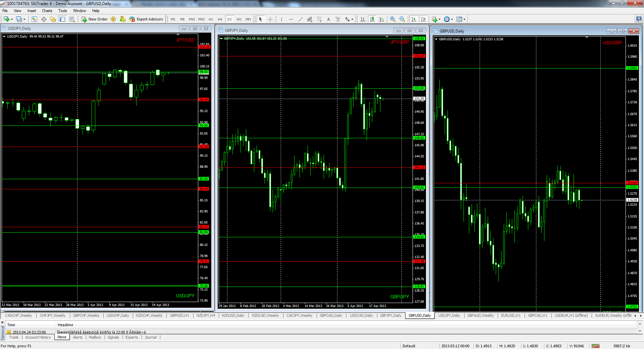Click the people-with-gear options icon
This screenshot has height=349, width=644.
[123, 19]
